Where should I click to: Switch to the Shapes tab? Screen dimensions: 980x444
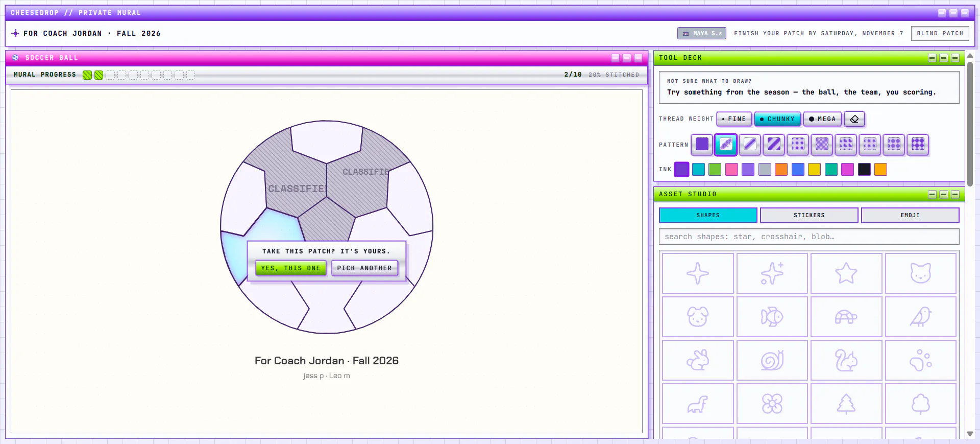click(708, 215)
